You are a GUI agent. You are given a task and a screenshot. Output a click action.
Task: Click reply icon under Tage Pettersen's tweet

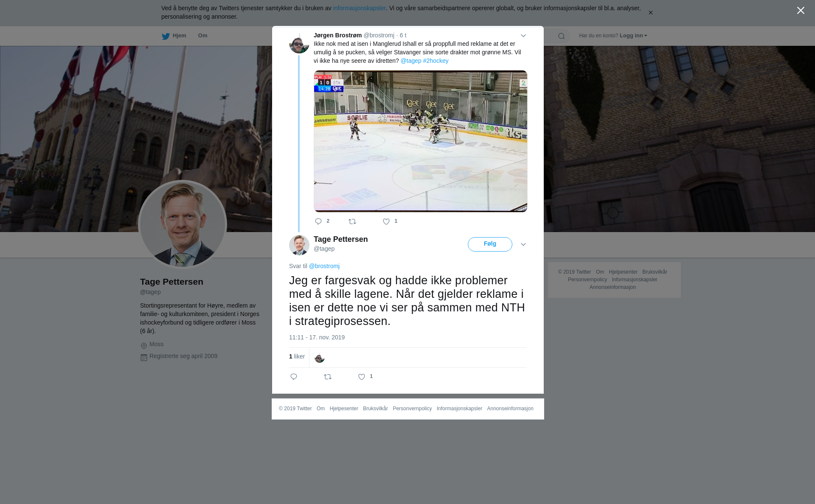[x=294, y=377]
